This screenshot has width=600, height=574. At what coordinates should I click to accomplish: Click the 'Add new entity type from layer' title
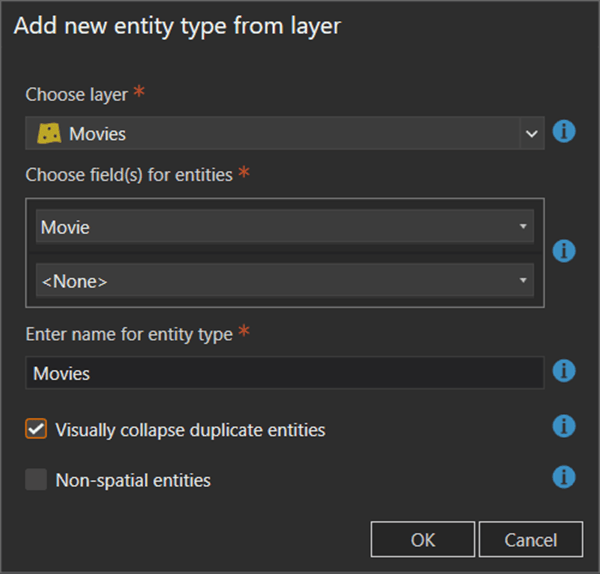(x=177, y=26)
